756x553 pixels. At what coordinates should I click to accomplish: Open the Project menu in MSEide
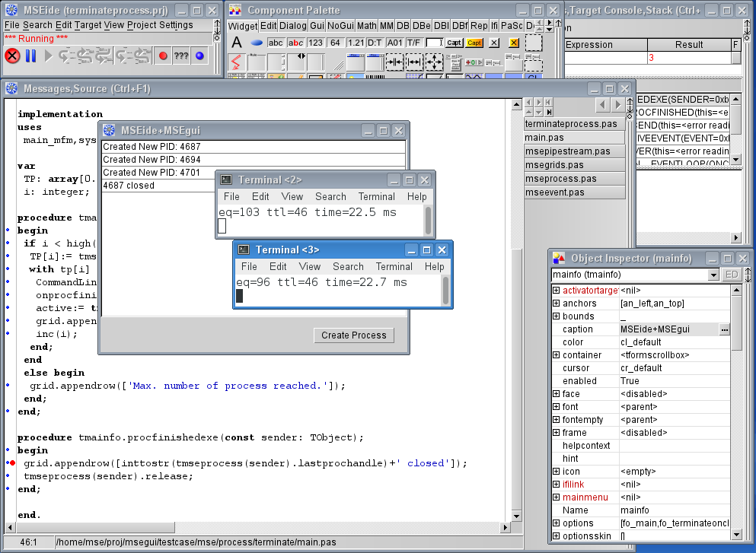click(142, 25)
